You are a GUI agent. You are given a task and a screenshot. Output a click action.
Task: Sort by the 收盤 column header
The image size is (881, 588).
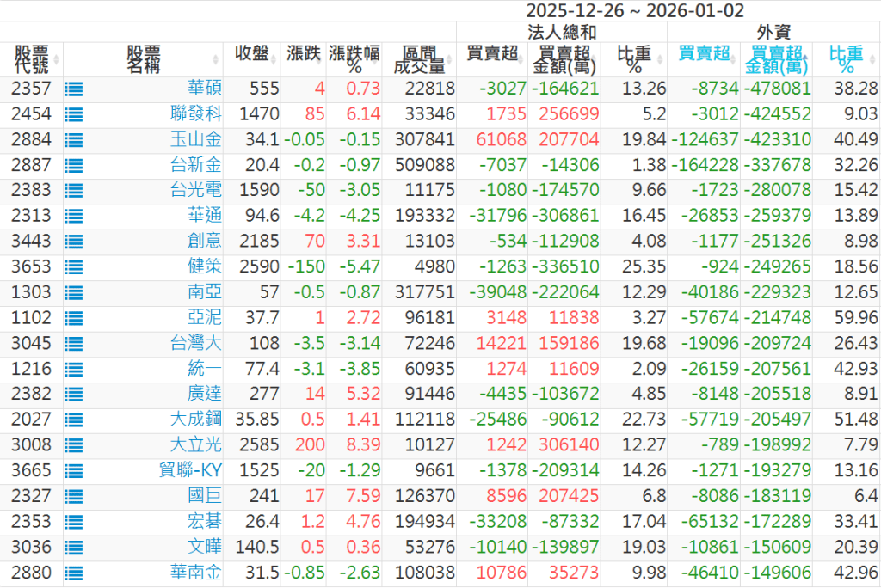click(x=252, y=54)
